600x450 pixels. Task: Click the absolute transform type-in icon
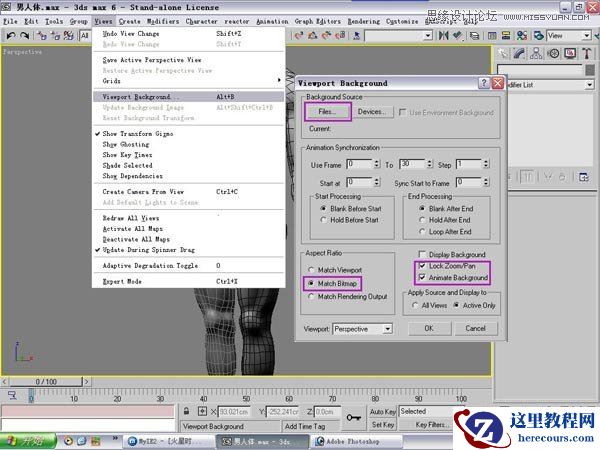(204, 411)
